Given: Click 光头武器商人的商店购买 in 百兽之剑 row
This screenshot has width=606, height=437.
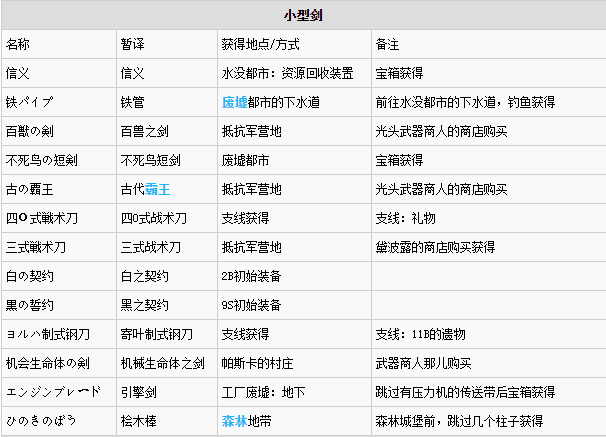Looking at the screenshot, I should pyautogui.click(x=441, y=131).
